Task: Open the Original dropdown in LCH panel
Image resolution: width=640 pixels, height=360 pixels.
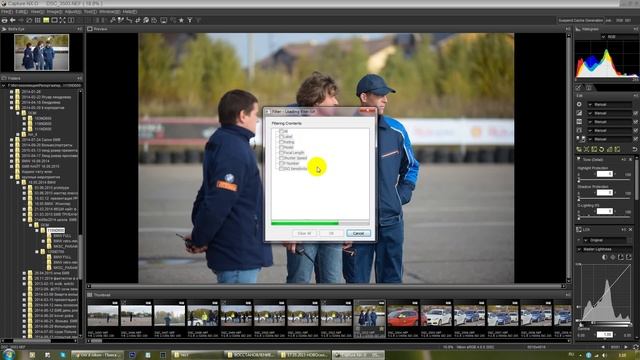Action: [606, 240]
